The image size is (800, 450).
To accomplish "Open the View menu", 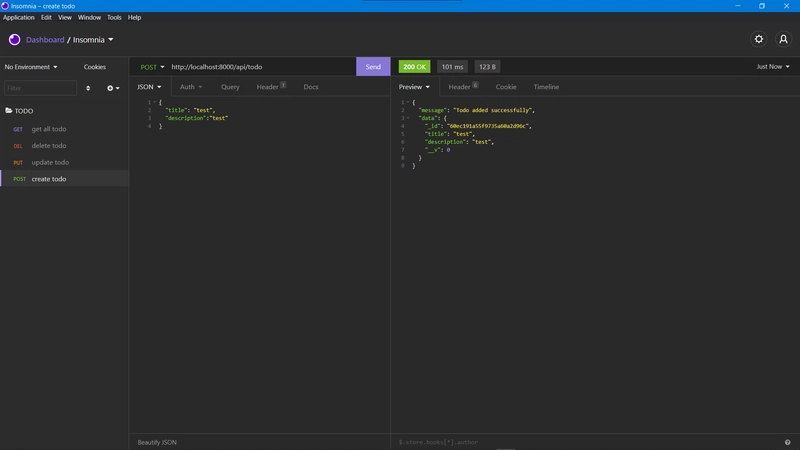I will pos(65,17).
